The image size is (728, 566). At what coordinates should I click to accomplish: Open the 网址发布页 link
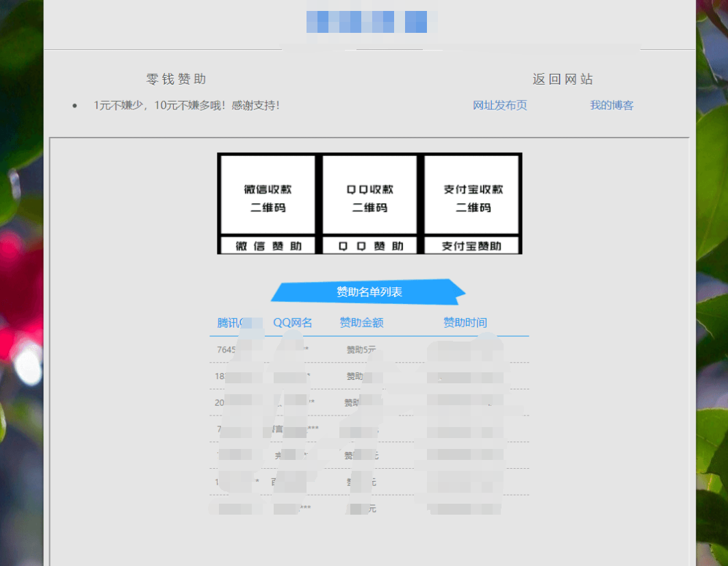click(500, 105)
